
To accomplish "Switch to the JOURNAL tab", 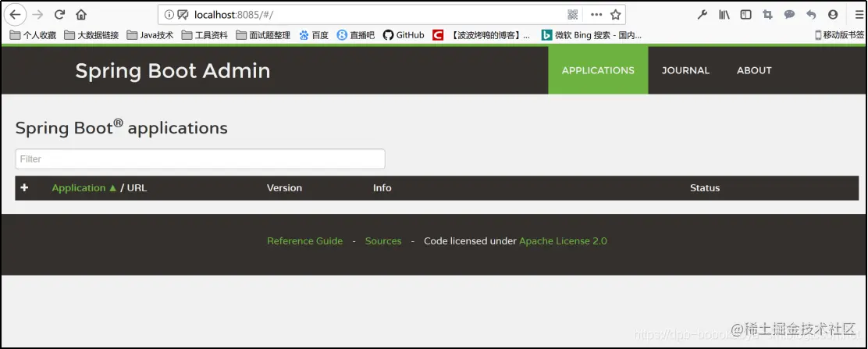I will pyautogui.click(x=685, y=70).
